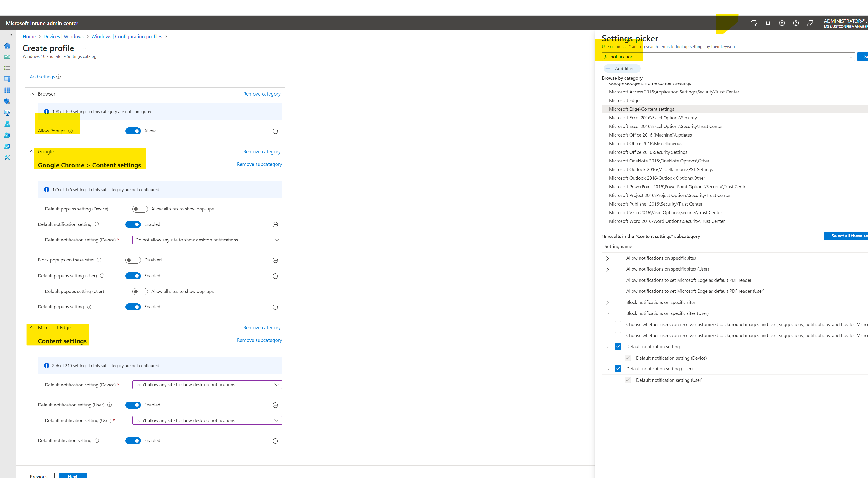
Task: Open Chrome Default notification setting (Device) dropdown
Action: (x=207, y=240)
